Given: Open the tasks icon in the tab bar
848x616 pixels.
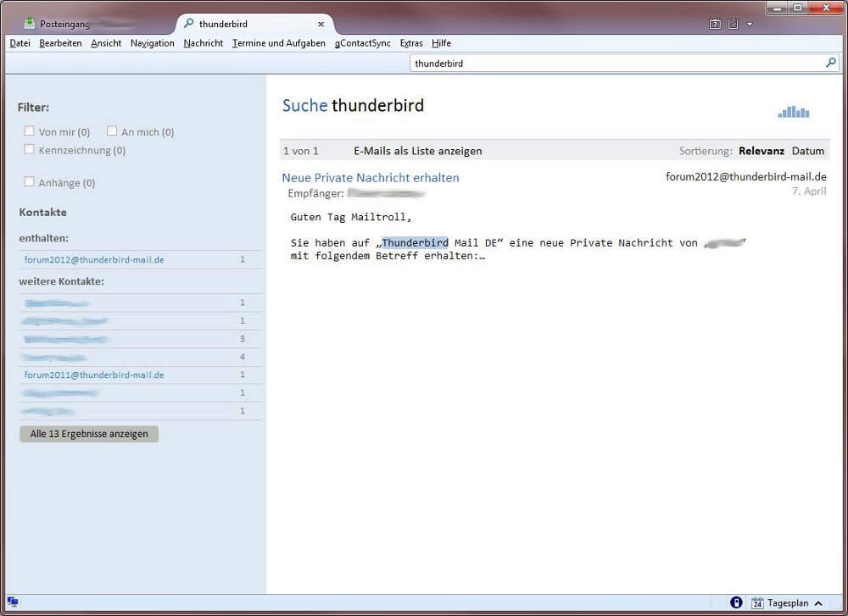Looking at the screenshot, I should [734, 24].
